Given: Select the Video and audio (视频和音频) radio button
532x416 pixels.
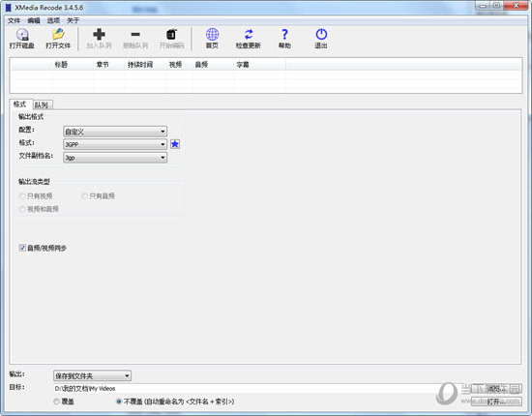Looking at the screenshot, I should point(23,209).
